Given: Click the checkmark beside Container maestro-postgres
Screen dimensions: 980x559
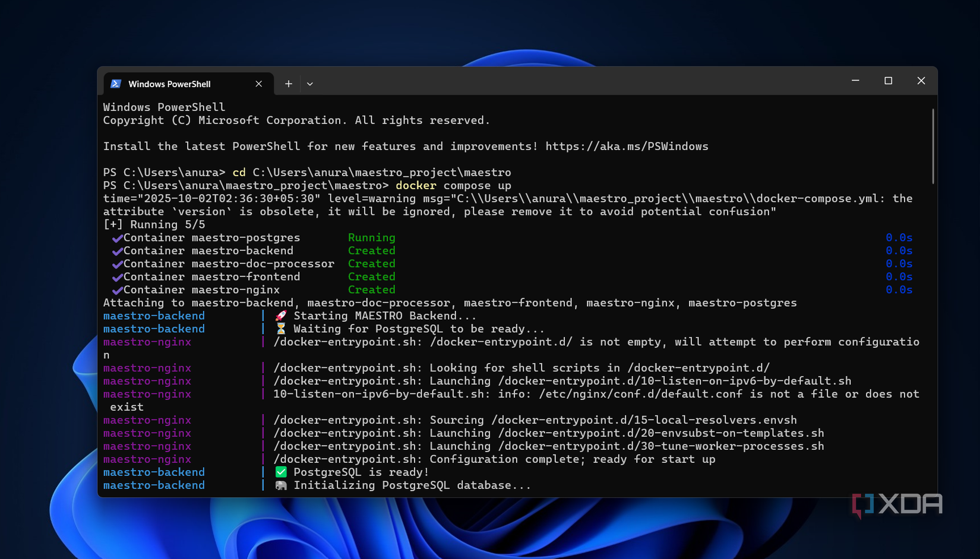Looking at the screenshot, I should [x=118, y=238].
